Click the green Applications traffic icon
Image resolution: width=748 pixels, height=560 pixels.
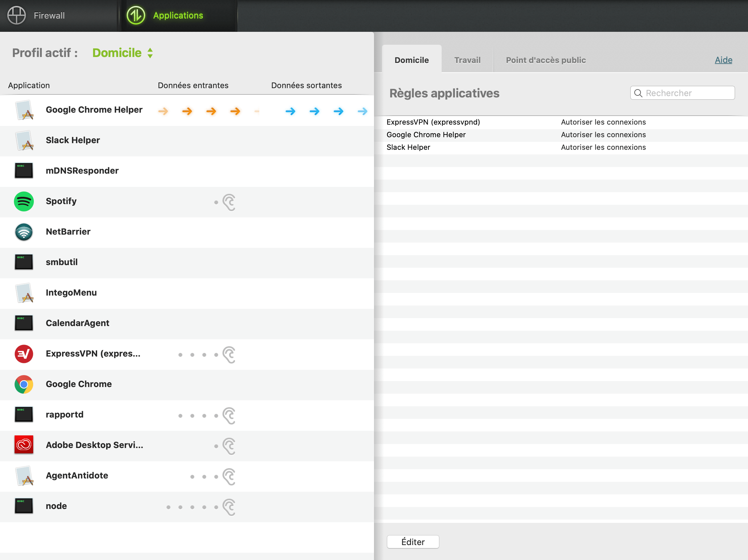(x=136, y=16)
